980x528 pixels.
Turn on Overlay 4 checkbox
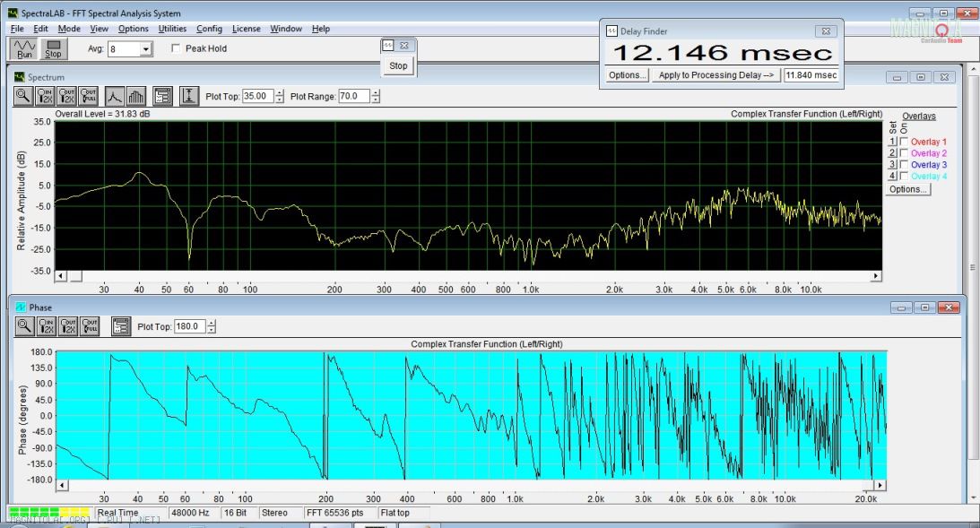904,177
